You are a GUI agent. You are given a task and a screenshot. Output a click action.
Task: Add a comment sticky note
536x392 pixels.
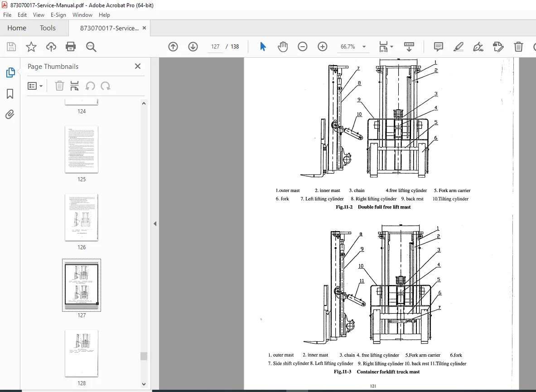[439, 47]
